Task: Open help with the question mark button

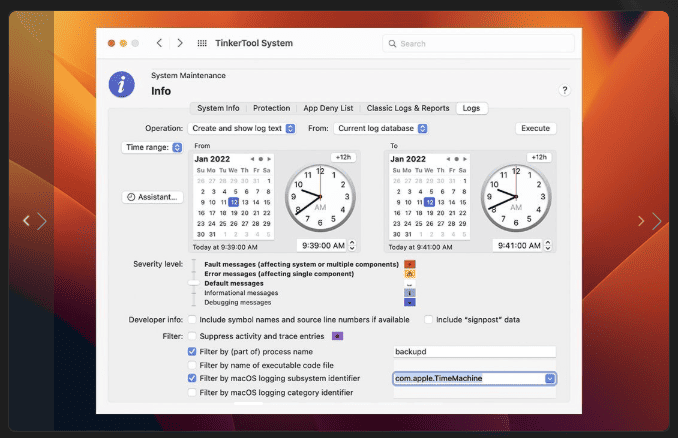Action: [564, 90]
